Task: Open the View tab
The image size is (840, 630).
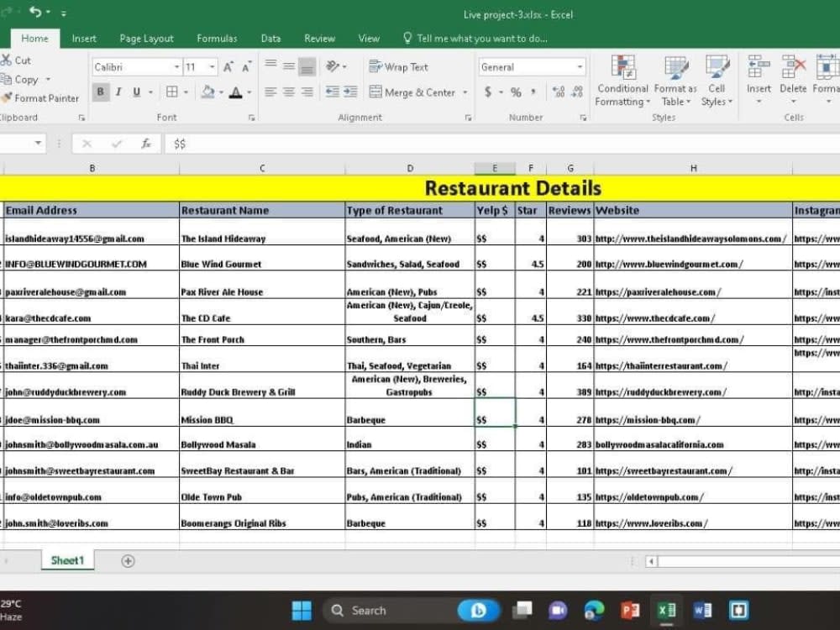Action: point(369,39)
